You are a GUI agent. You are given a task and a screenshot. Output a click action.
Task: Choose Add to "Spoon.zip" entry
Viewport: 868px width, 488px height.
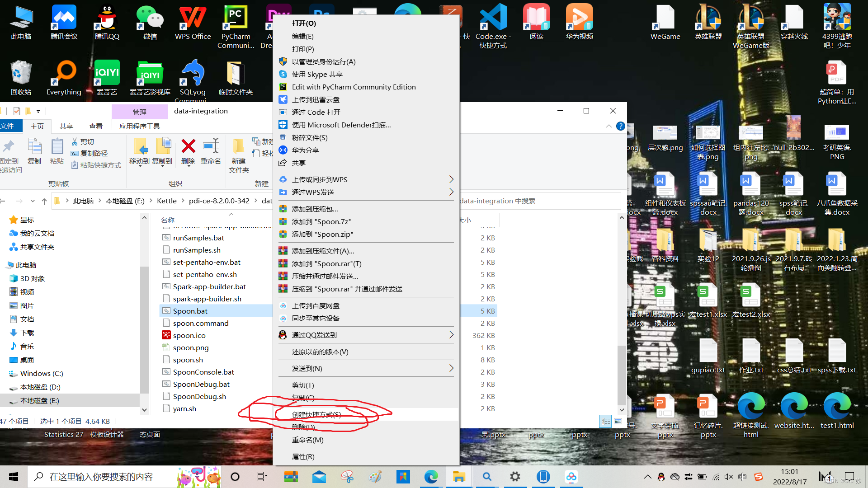coord(366,234)
